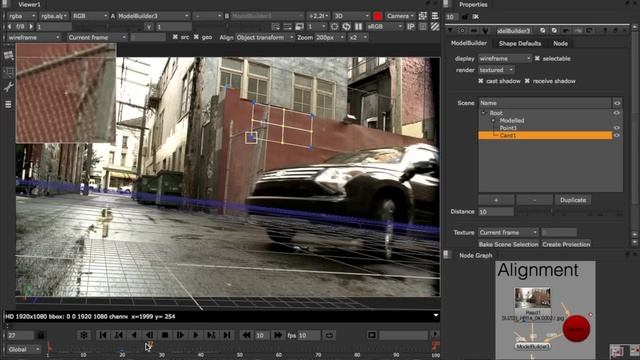This screenshot has height=360, width=640.
Task: Open the Global timeline range dropdown
Action: coord(24,349)
